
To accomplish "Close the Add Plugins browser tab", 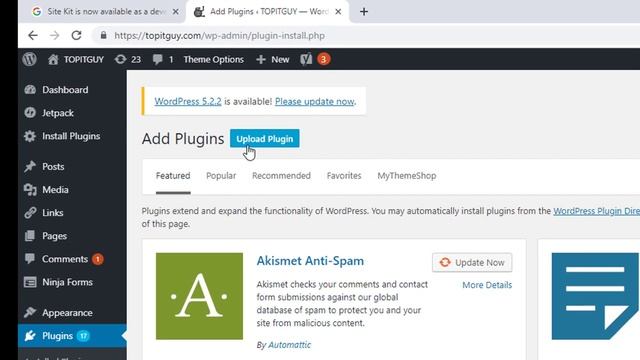I will pyautogui.click(x=338, y=12).
